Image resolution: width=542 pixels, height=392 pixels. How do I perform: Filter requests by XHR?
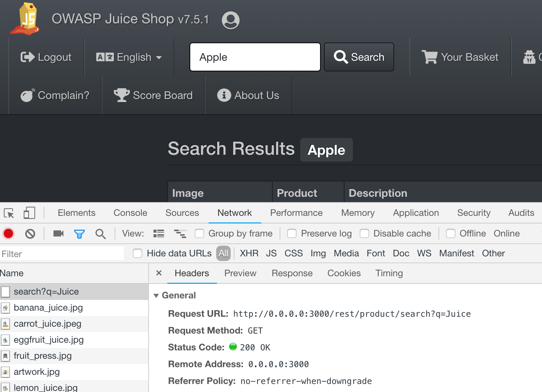(x=249, y=253)
